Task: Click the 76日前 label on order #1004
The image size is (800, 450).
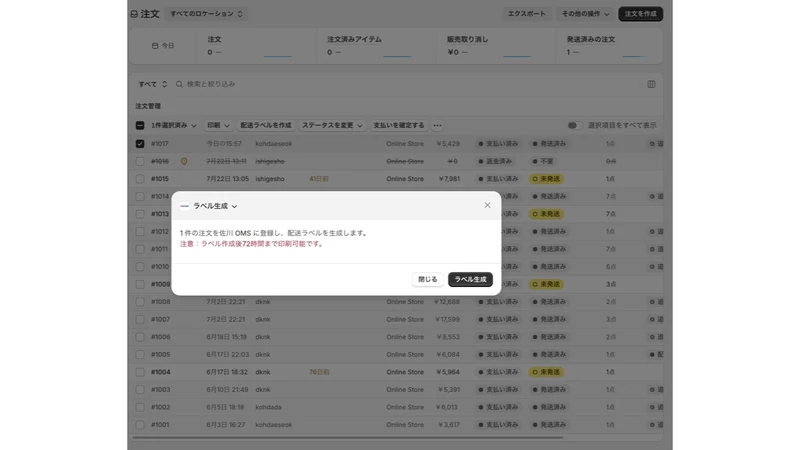Action: (x=319, y=372)
